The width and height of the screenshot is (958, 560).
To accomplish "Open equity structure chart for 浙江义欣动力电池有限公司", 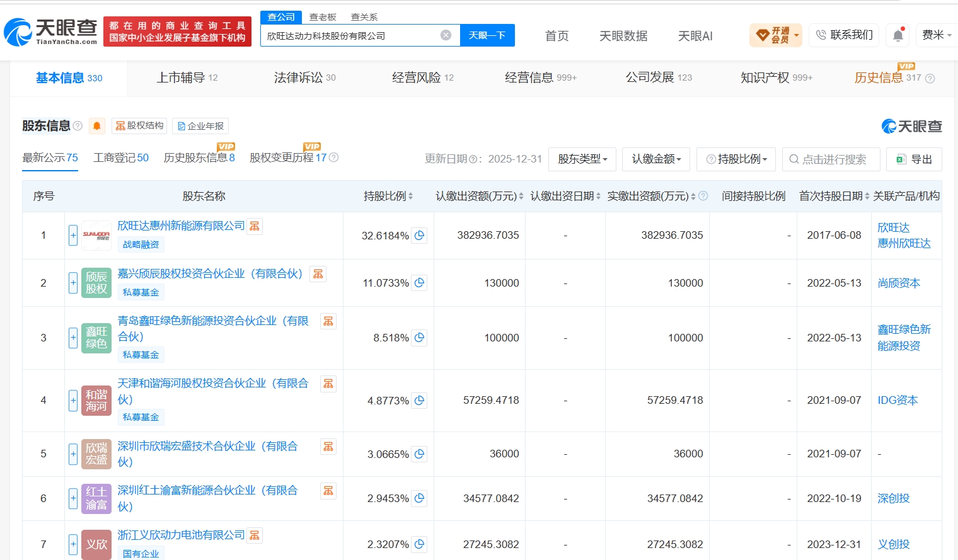I will coord(255,535).
